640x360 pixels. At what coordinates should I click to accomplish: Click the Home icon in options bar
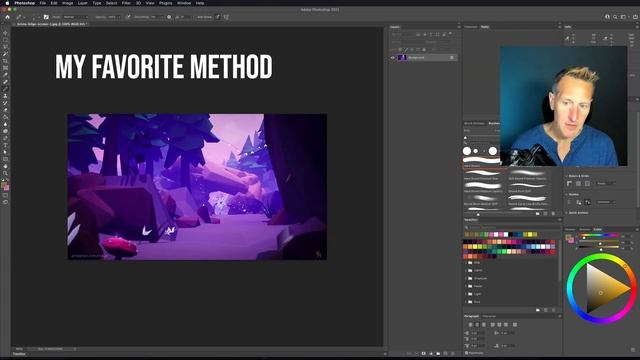(7, 17)
